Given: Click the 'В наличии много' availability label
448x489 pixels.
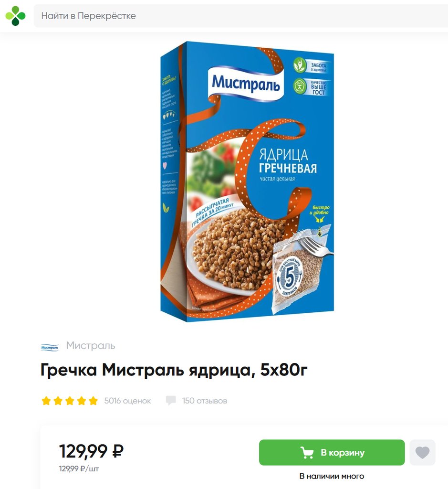Looking at the screenshot, I should click(x=332, y=476).
